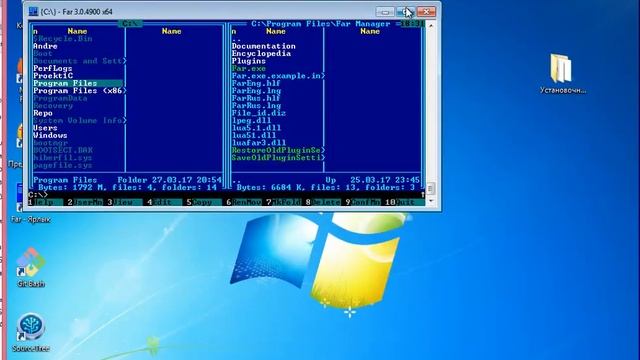Select the Andre folder
The width and height of the screenshot is (640, 360).
tap(45, 46)
